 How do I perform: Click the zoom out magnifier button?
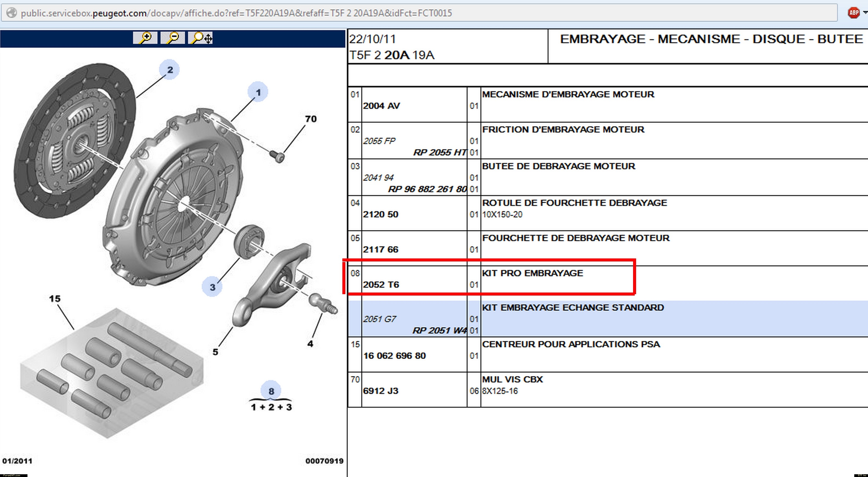tap(173, 38)
